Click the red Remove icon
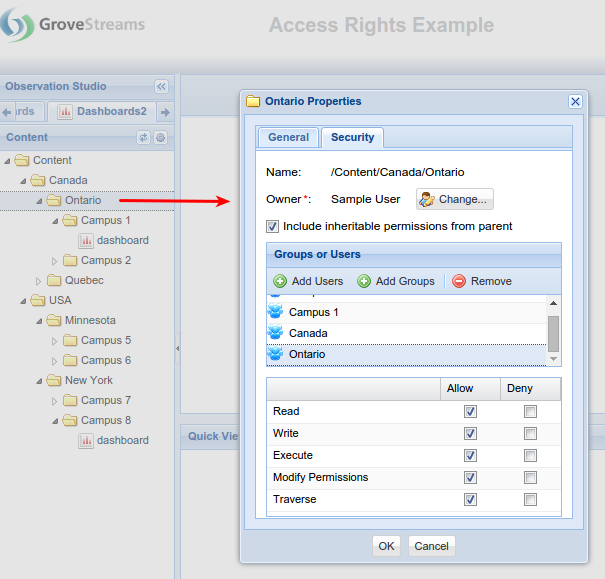Screen dimensions: 605x579 pyautogui.click(x=459, y=282)
